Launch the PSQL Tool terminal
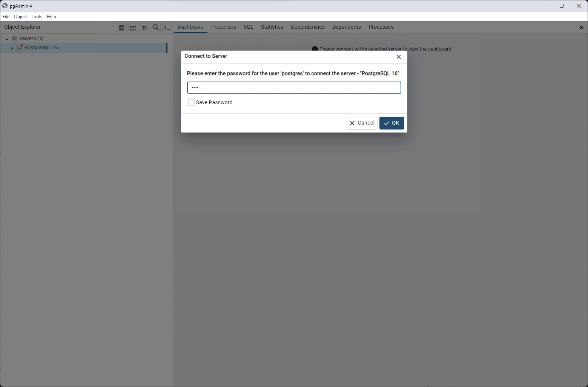The width and height of the screenshot is (588, 387). tap(167, 27)
